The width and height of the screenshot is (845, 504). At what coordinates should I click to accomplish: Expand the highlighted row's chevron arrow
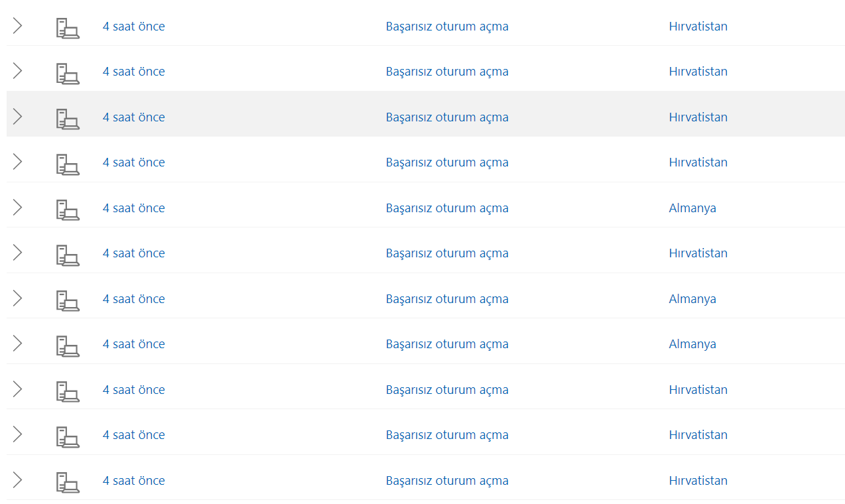click(18, 117)
